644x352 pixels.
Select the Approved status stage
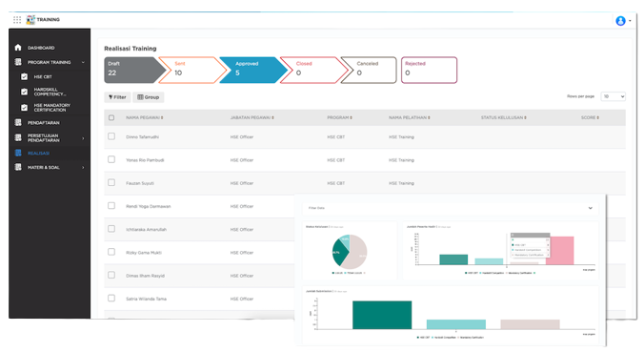coord(252,70)
